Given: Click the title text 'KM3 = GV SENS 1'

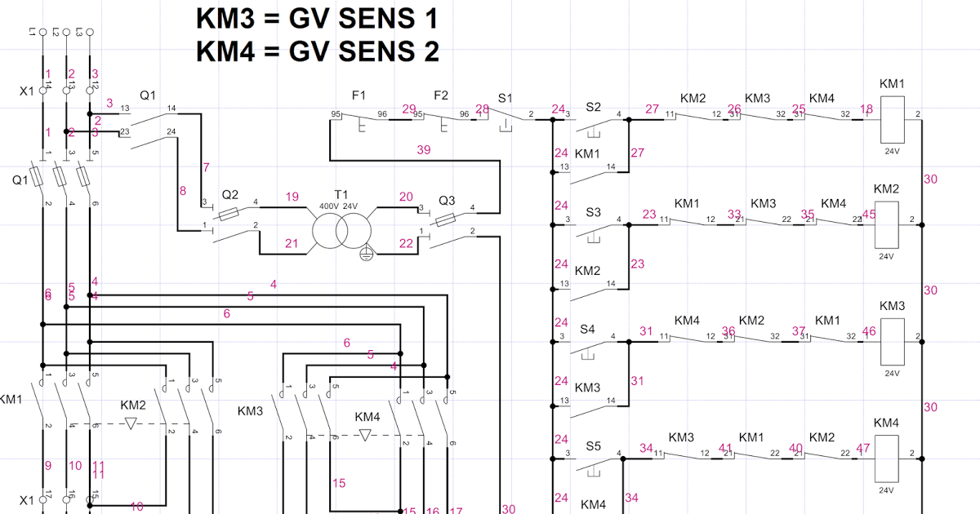Looking at the screenshot, I should coord(318,18).
